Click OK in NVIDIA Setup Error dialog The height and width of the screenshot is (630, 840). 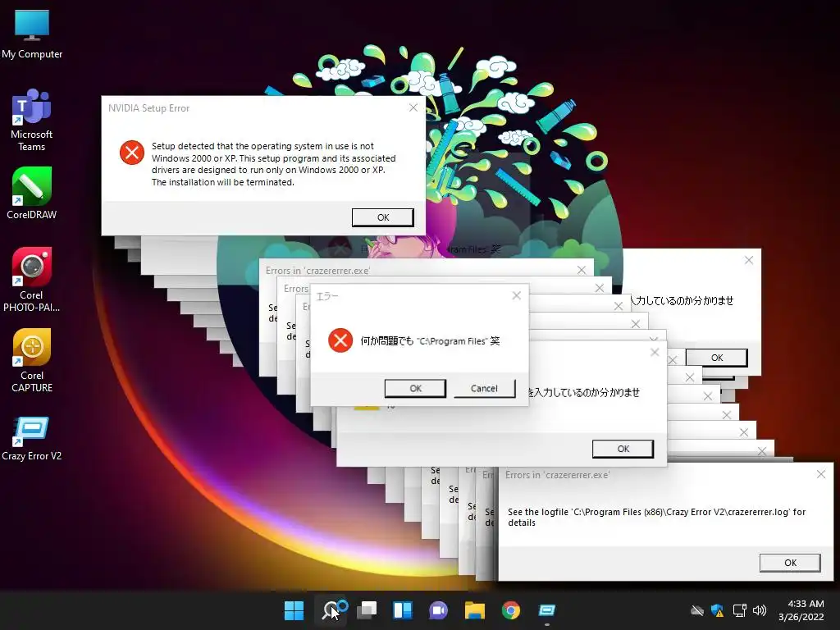click(382, 217)
